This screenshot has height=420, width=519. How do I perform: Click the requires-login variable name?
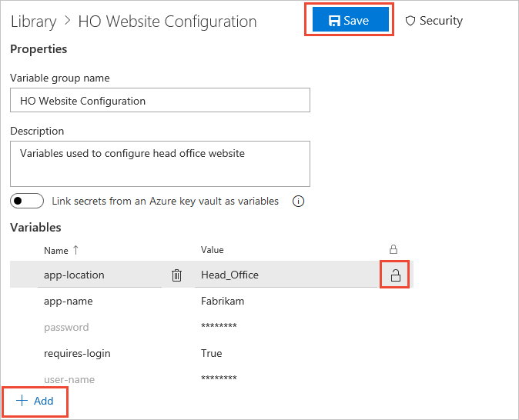tap(77, 353)
